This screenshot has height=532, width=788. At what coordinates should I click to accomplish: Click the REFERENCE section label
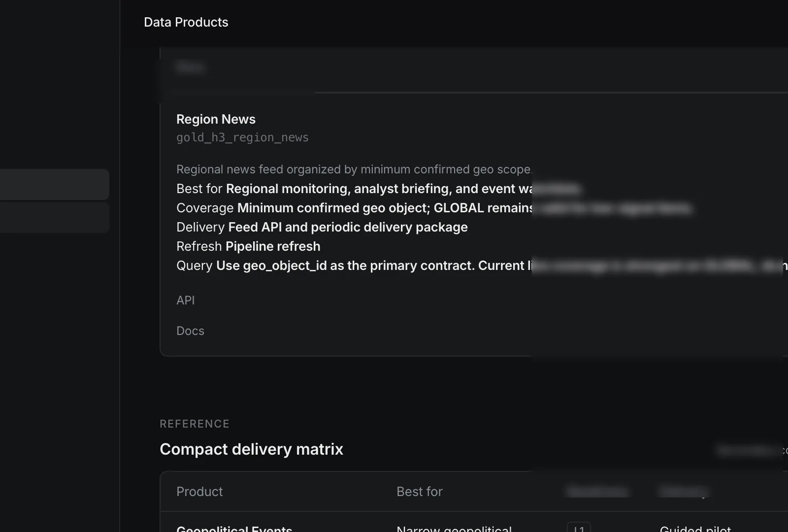pyautogui.click(x=195, y=424)
